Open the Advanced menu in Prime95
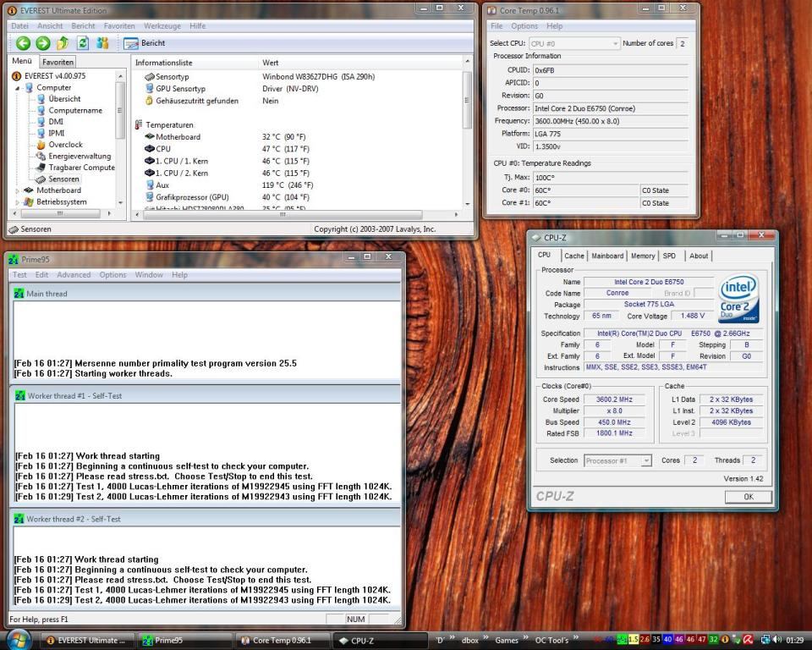812x650 pixels. [74, 275]
